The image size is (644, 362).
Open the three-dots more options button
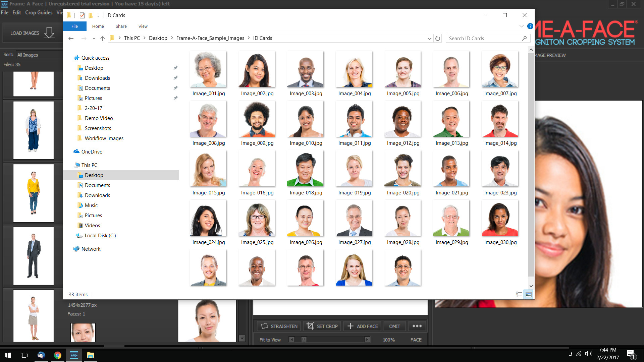coord(417,326)
